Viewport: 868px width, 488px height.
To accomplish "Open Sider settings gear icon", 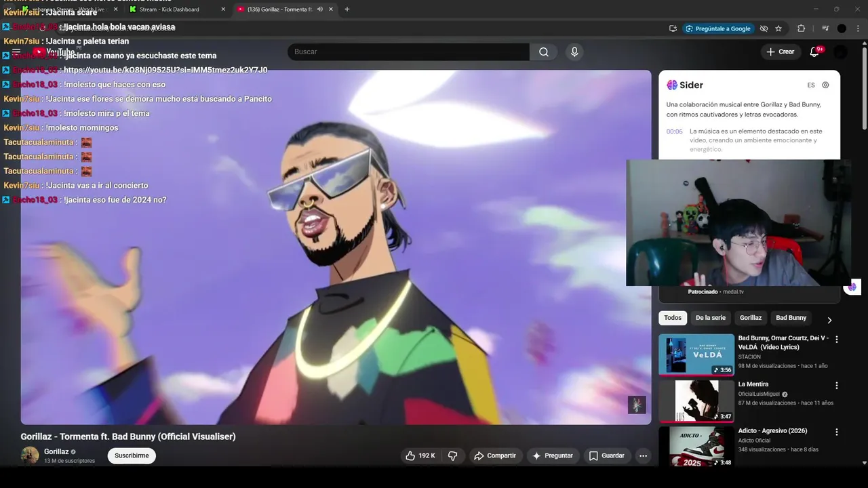I will tap(825, 85).
